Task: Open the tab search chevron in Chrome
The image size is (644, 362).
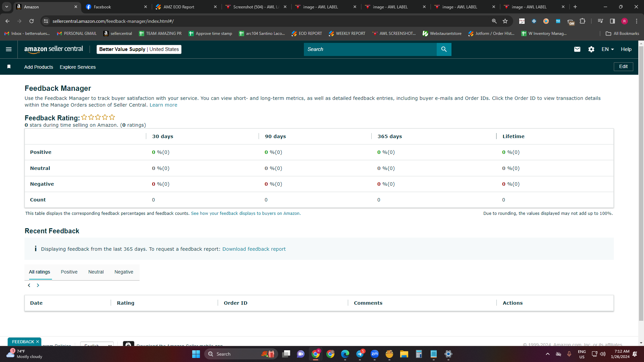Action: coord(7,7)
